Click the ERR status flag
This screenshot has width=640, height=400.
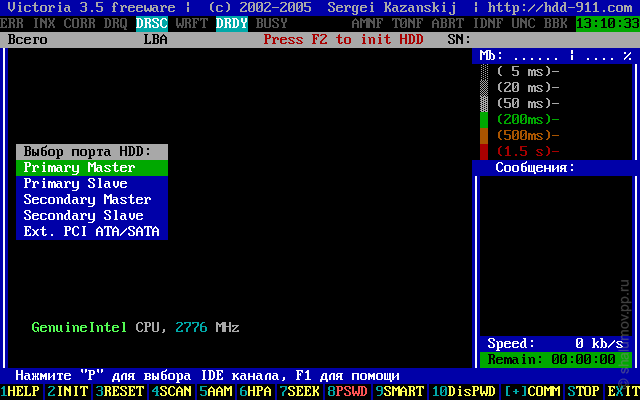pos(12,24)
